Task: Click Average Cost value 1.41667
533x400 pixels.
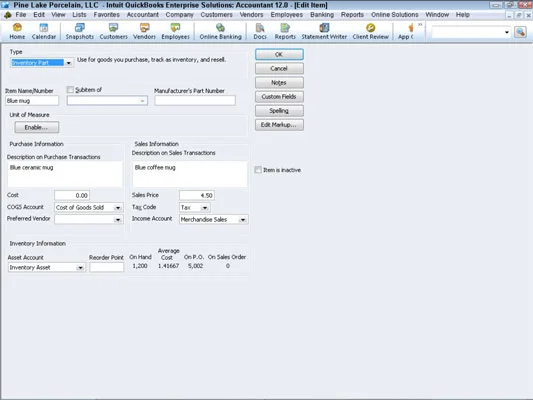Action: click(x=168, y=266)
